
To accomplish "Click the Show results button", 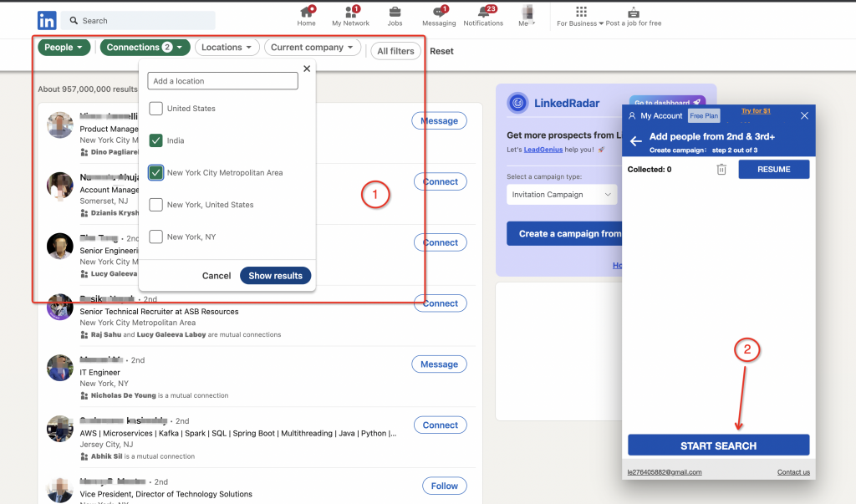I will [x=275, y=275].
